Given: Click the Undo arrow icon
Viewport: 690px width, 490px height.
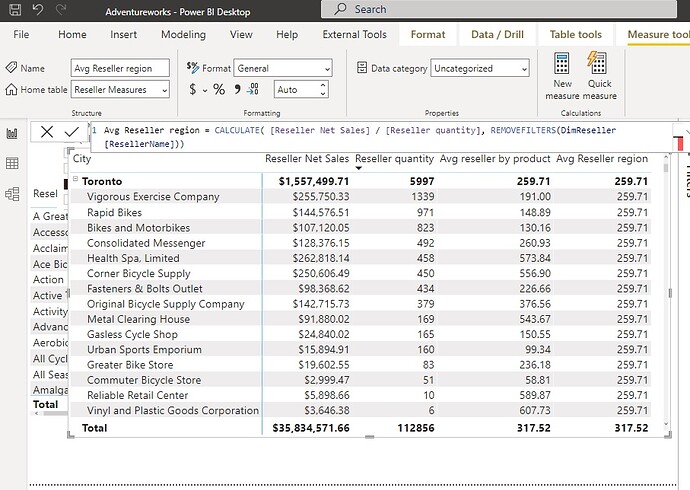Looking at the screenshot, I should (x=38, y=10).
